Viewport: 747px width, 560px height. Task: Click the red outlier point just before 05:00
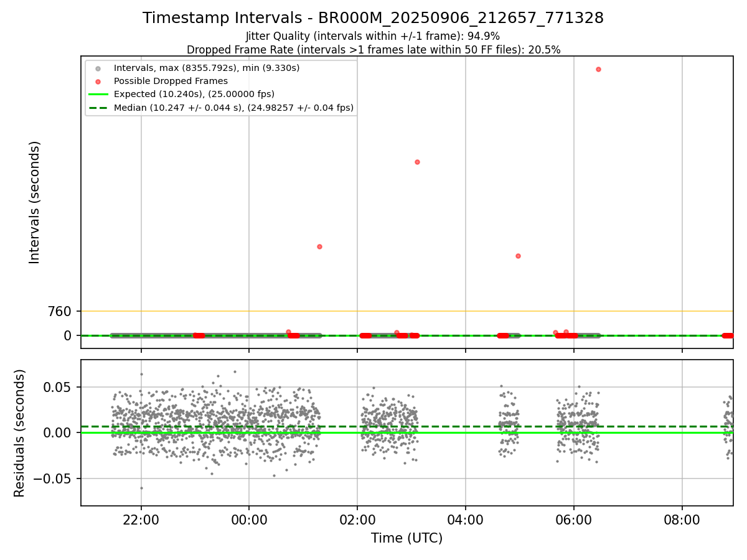click(518, 256)
